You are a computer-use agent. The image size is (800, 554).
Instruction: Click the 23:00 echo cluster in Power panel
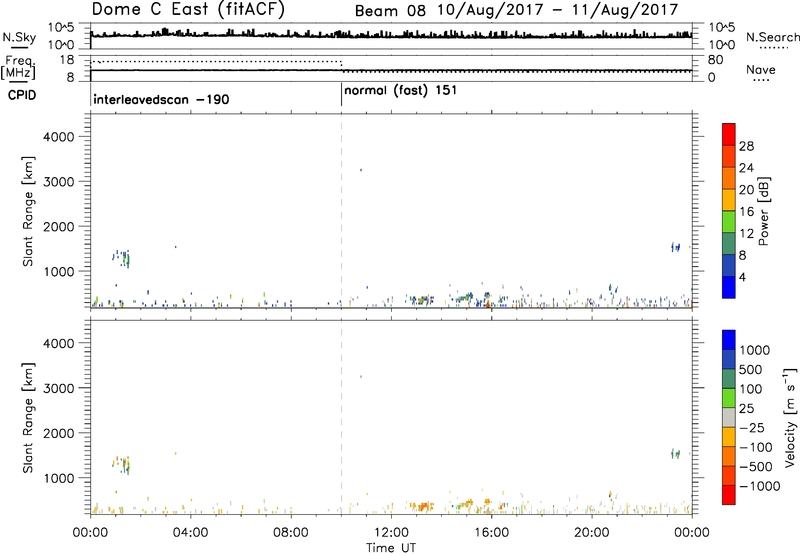pos(676,247)
